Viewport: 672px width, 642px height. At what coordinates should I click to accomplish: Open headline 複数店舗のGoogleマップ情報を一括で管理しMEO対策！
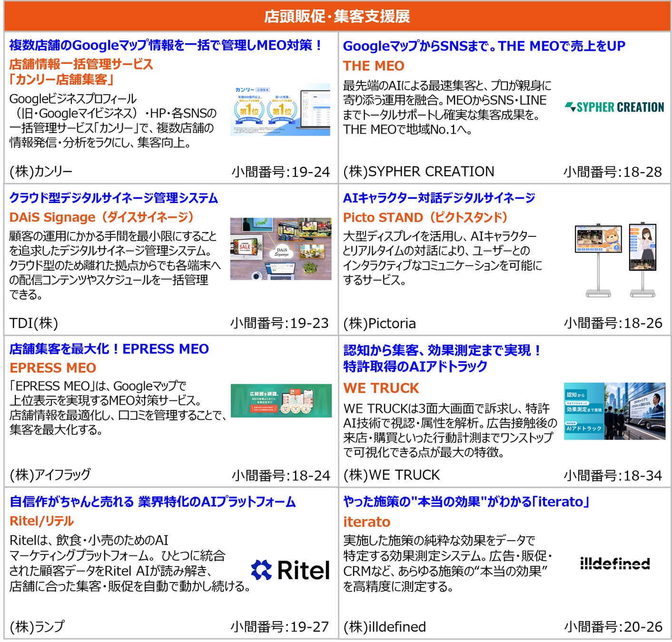pos(166,45)
